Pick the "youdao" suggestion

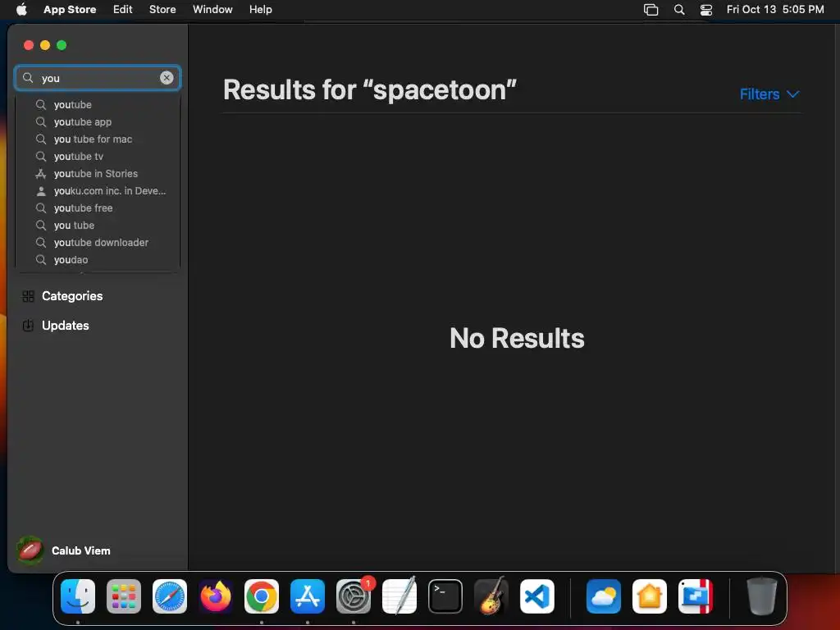[x=98, y=259]
